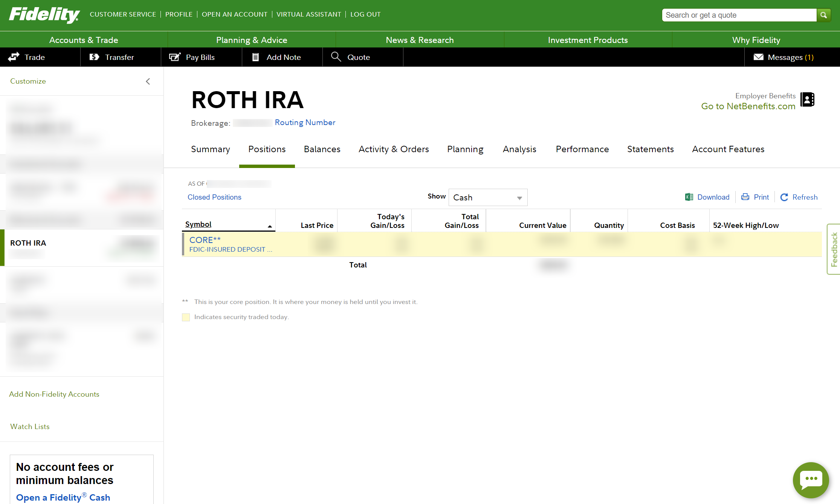The width and height of the screenshot is (840, 504).
Task: Click the Trade arrows icon
Action: (14, 57)
